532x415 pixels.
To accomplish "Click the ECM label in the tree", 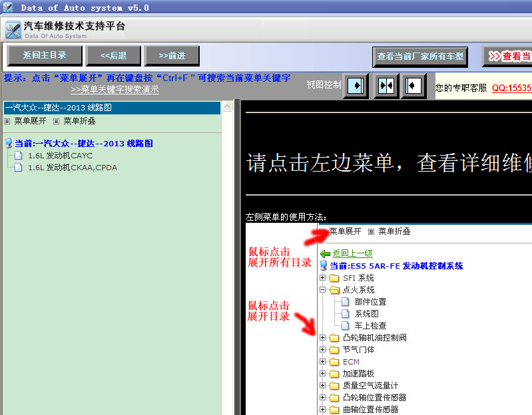I will pos(351,362).
